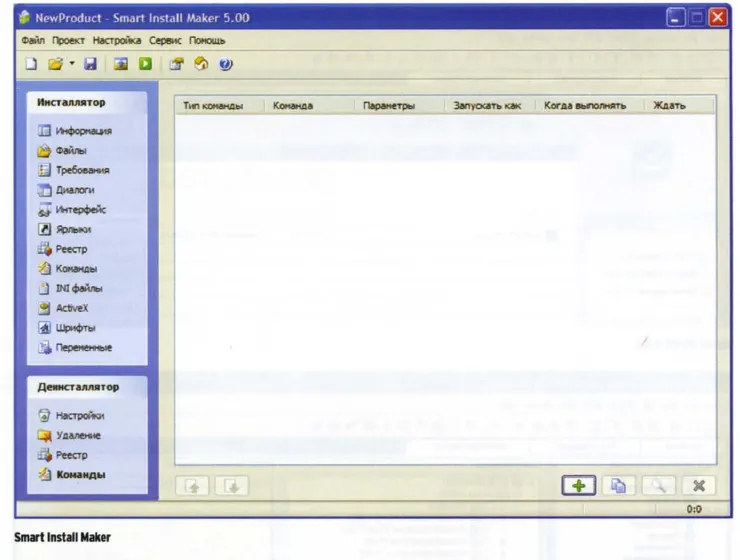Screen dimensions: 740x560
Task: Click the Delete command X button
Action: click(x=699, y=485)
